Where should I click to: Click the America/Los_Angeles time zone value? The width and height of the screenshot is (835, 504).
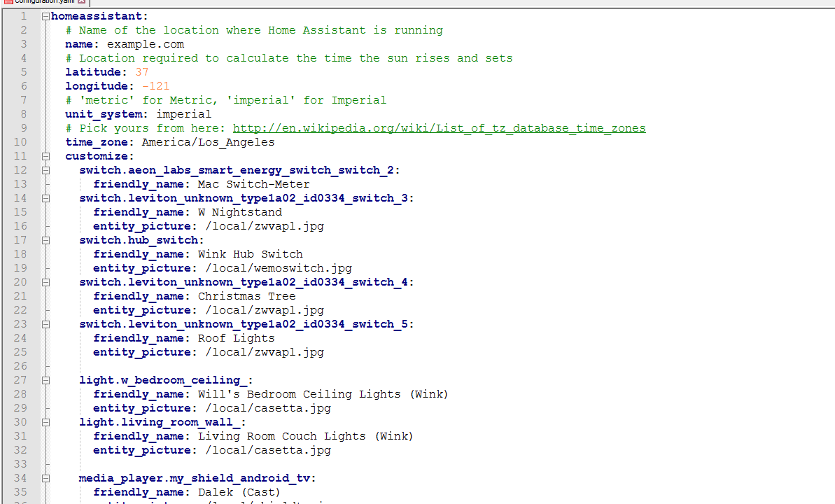[208, 142]
